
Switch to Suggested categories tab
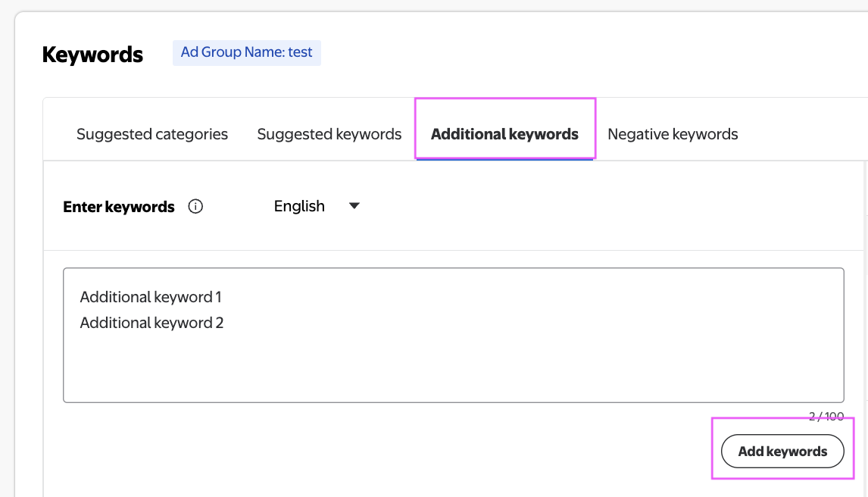pos(152,134)
